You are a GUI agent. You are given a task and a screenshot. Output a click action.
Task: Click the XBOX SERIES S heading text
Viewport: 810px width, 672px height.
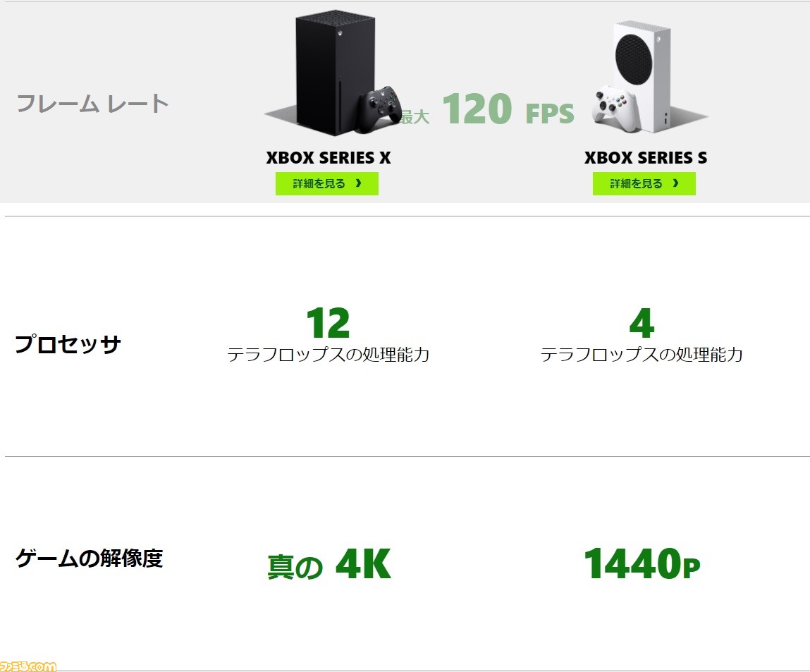point(646,157)
